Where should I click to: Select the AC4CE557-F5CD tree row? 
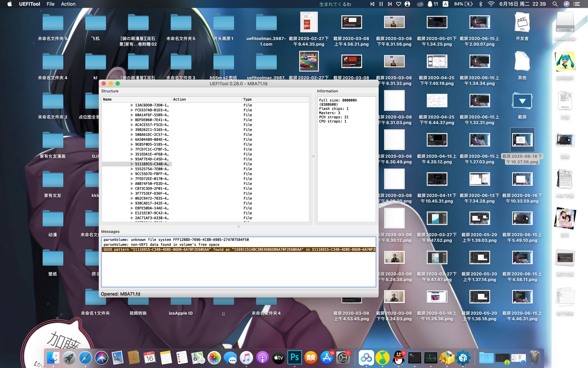point(205,125)
